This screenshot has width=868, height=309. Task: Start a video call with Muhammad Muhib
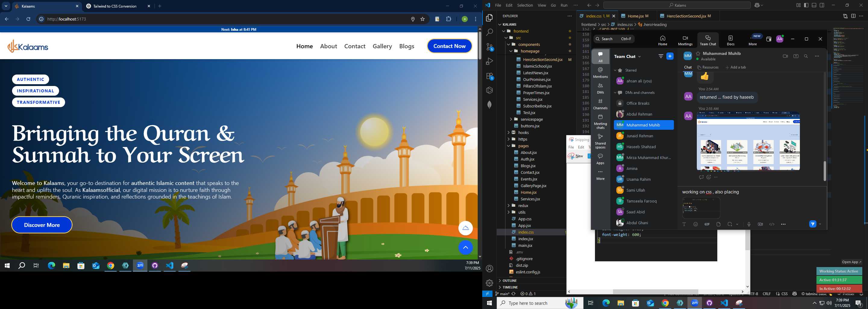tap(785, 56)
